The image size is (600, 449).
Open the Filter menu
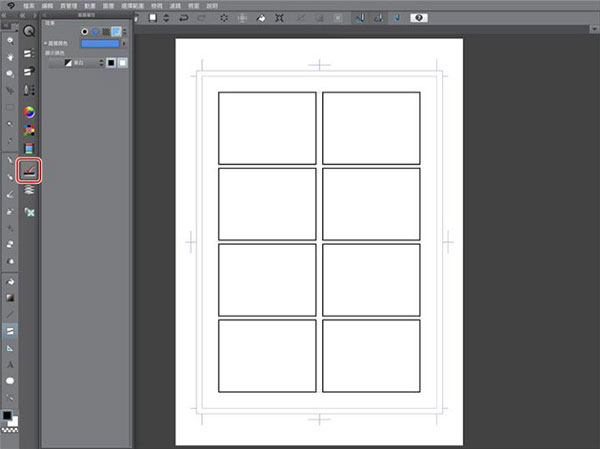175,6
